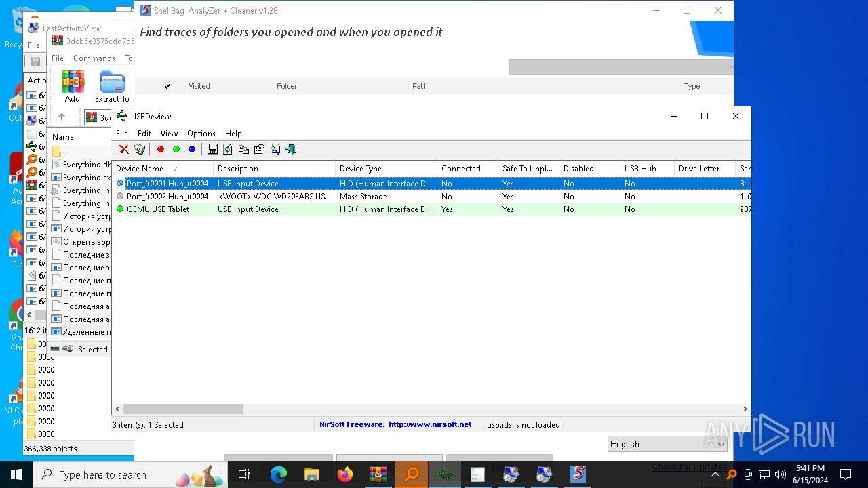868x488 pixels.
Task: Open the Edit menu in USBDeview
Action: [144, 134]
